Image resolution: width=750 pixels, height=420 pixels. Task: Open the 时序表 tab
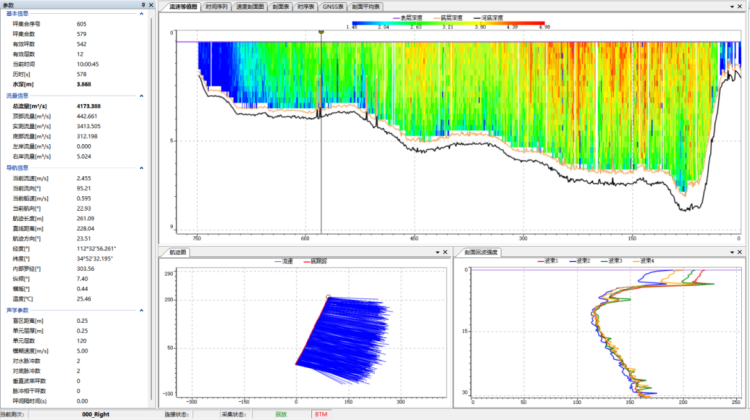coord(306,7)
